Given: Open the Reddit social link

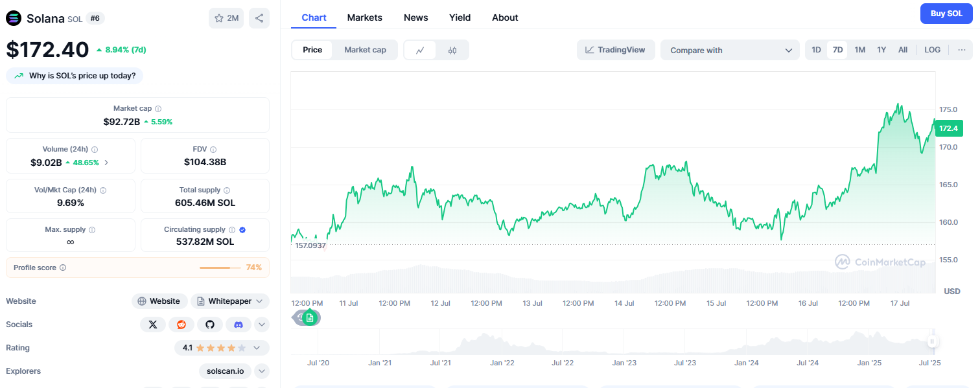Looking at the screenshot, I should tap(181, 325).
